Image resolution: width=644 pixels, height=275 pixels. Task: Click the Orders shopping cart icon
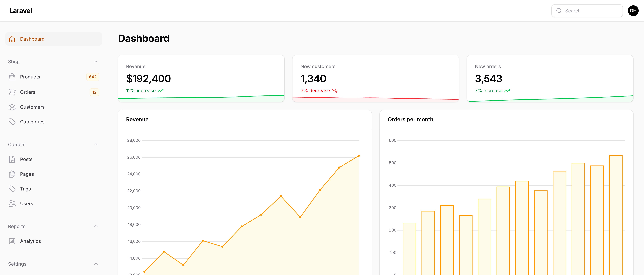(12, 92)
